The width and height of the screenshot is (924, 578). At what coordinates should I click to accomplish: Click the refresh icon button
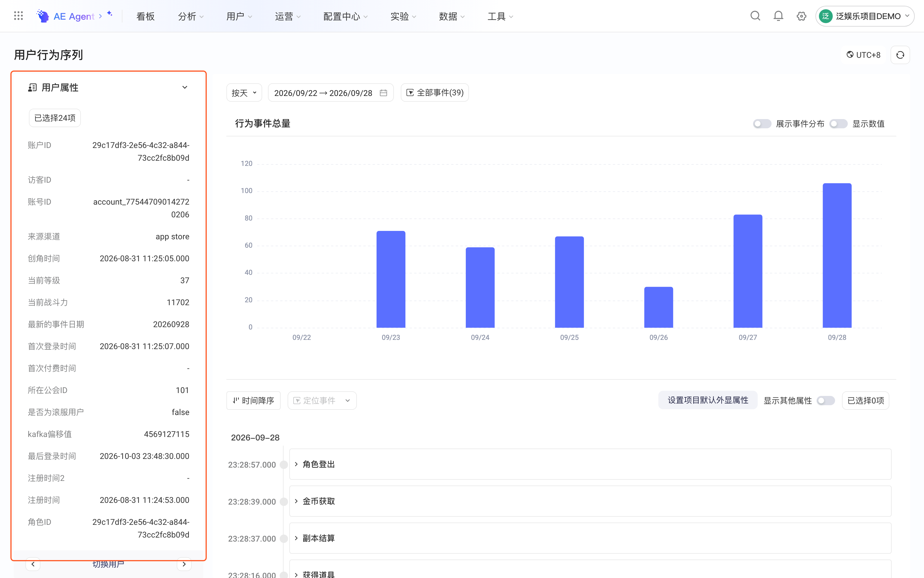coord(900,55)
